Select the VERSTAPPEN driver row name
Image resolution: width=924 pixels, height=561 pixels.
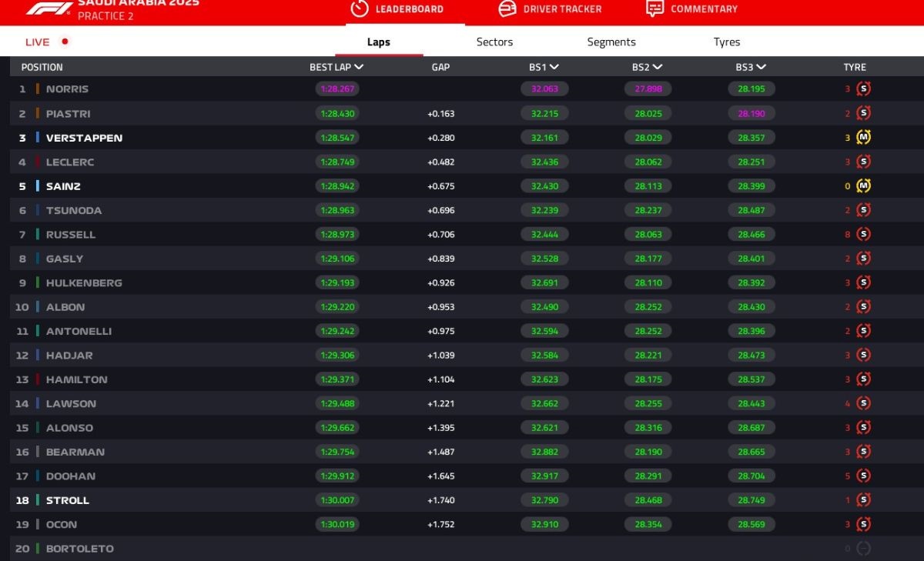coord(84,138)
